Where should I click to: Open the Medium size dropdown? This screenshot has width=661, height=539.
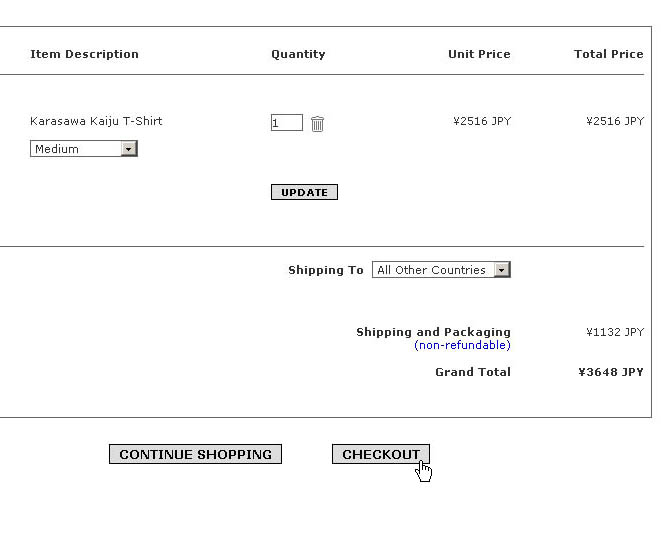pyautogui.click(x=84, y=149)
